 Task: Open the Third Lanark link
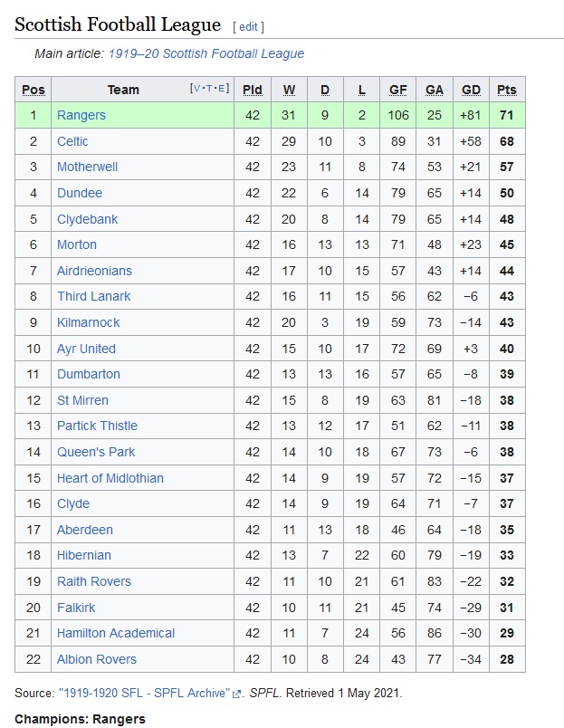[x=94, y=296]
